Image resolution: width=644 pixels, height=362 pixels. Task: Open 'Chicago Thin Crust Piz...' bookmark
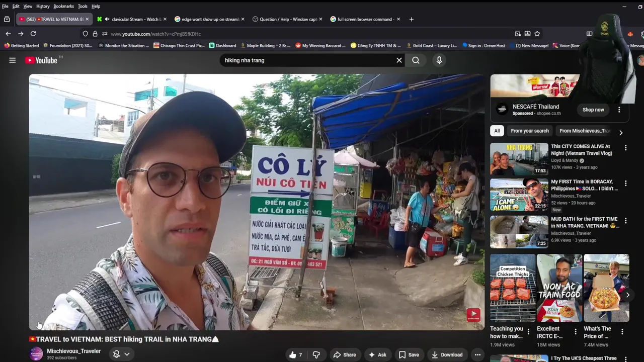tap(179, 45)
